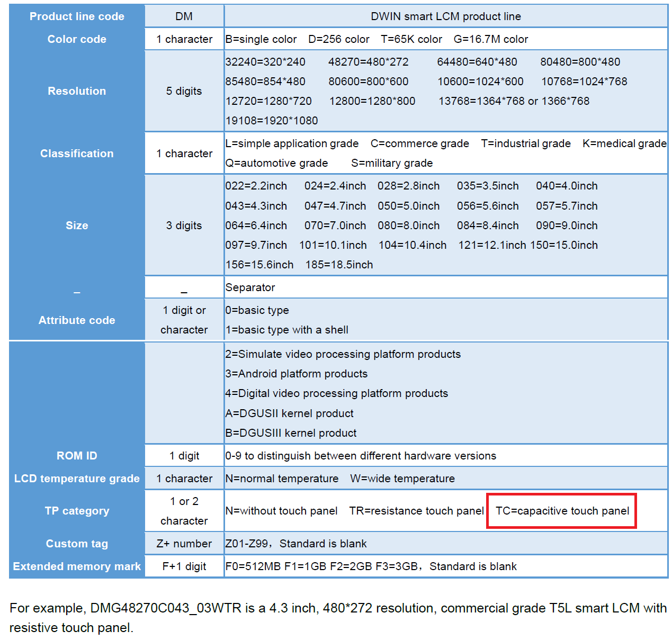
Task: Select 'L=simple application grade' entry
Action: pos(292,143)
